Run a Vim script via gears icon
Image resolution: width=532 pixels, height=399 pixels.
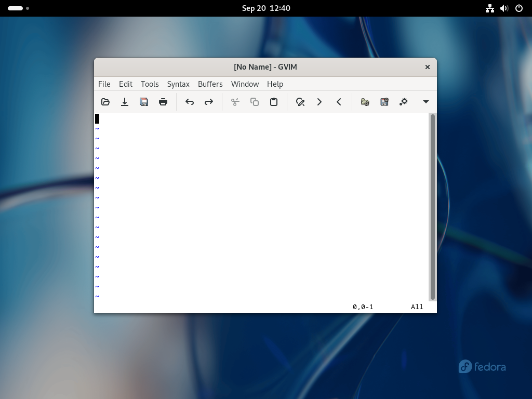pos(403,102)
